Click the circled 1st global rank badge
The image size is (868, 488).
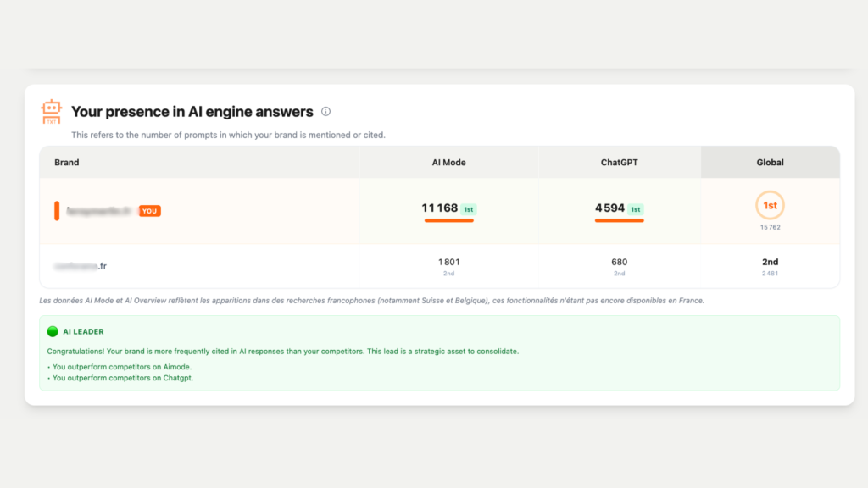pos(770,205)
